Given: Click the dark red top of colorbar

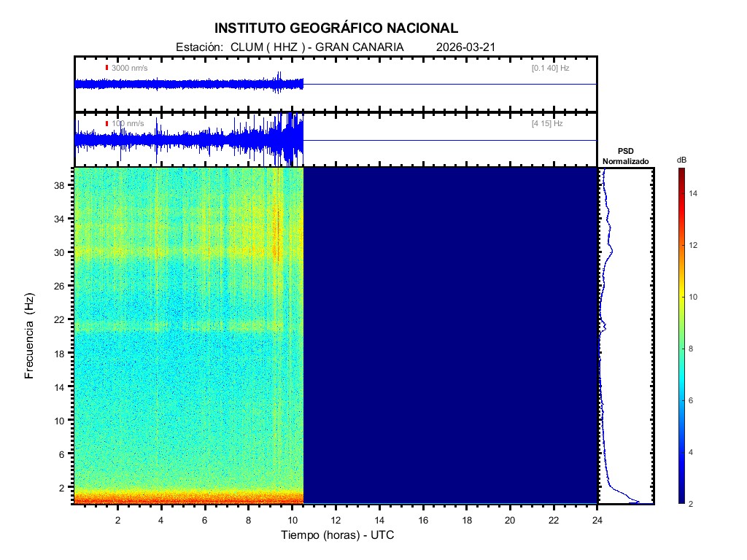Looking at the screenshot, I should tap(681, 172).
